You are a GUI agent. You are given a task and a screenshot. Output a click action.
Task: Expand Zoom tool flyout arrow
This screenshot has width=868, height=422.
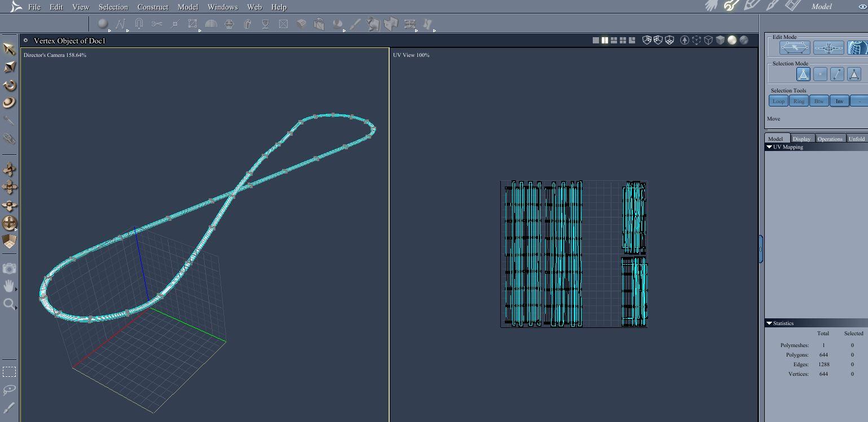point(16,308)
